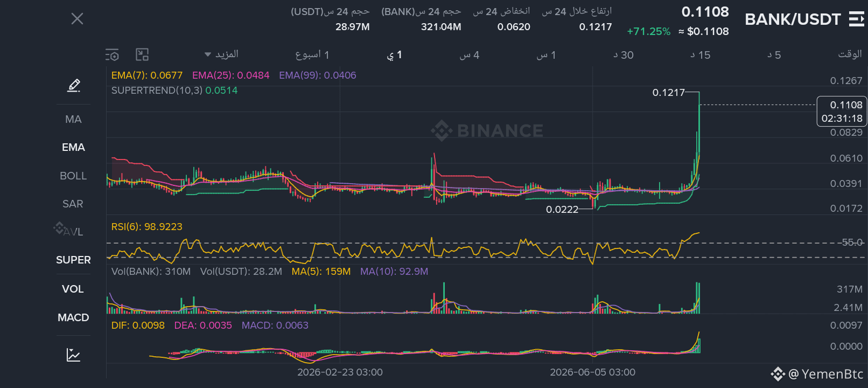The height and width of the screenshot is (388, 868).
Task: Tap the EMA(7): 0.0677 legend
Action: pos(147,75)
